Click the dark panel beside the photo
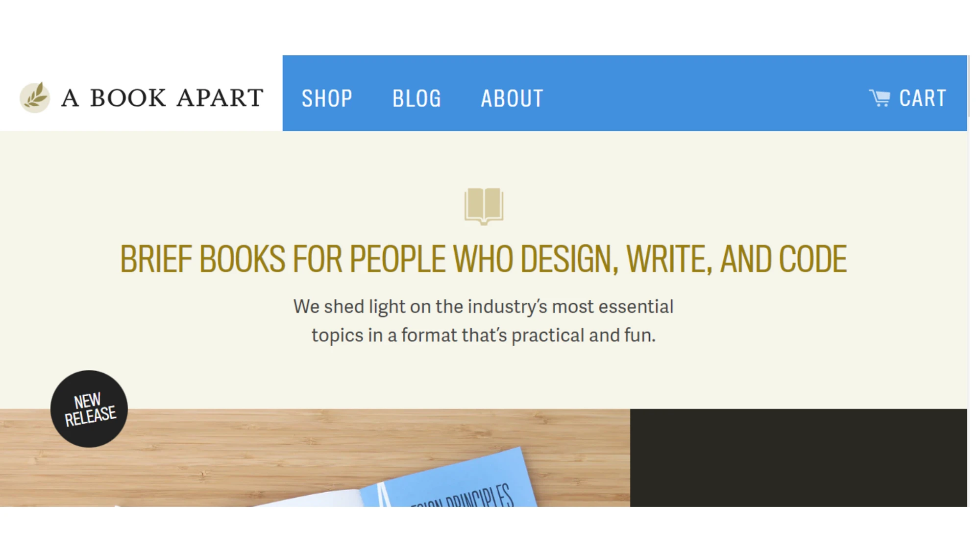 (x=798, y=457)
